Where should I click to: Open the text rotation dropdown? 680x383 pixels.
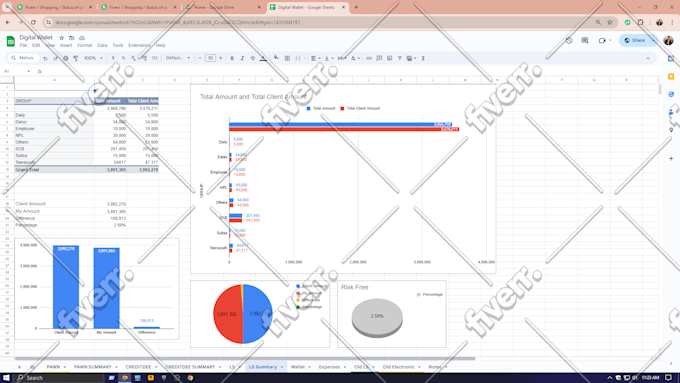[355, 58]
